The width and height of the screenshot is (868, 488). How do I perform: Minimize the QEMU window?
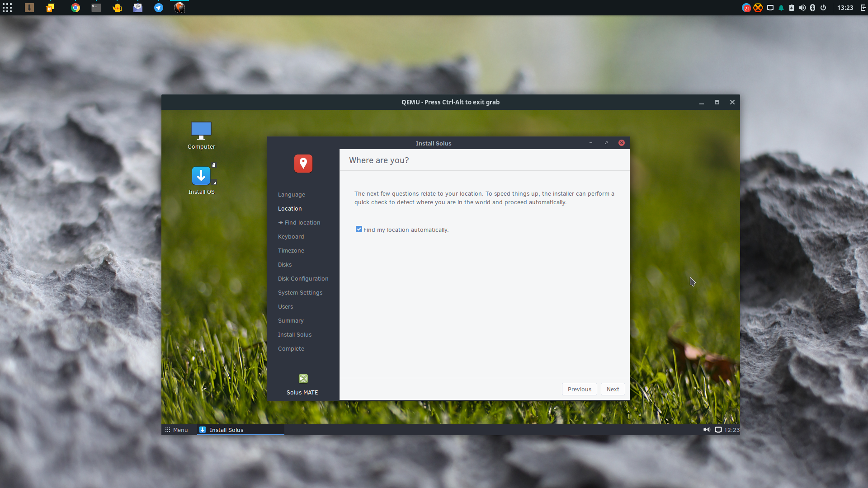(x=702, y=103)
